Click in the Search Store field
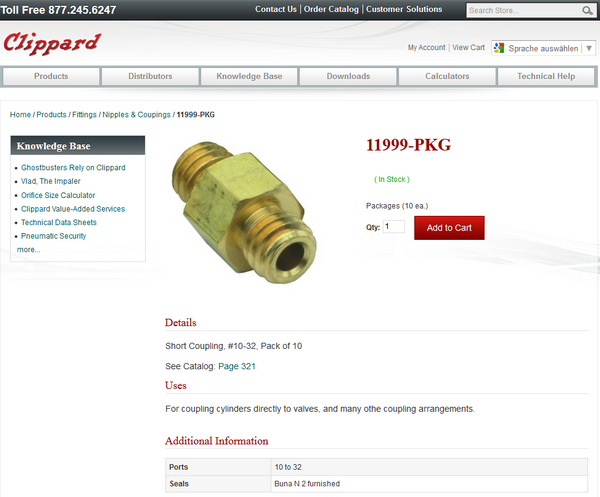Viewport: 600px width, 497px height. [524, 10]
